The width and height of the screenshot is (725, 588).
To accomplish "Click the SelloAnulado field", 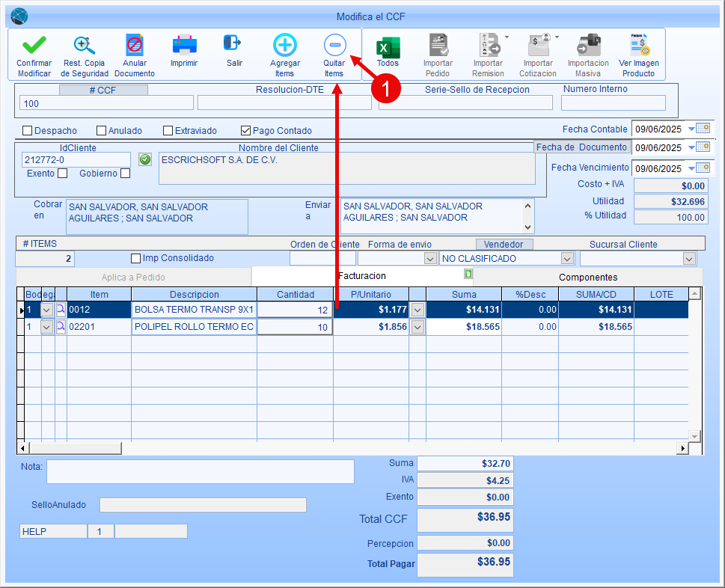I will 203,505.
